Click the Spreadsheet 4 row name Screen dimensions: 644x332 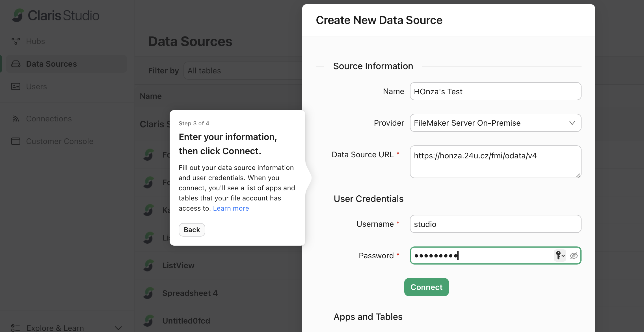[x=190, y=293]
